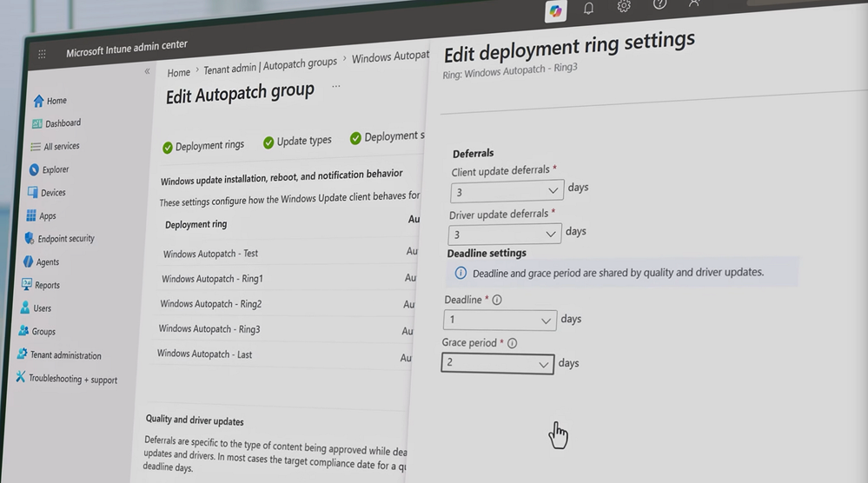Screen dimensions: 868x483
Task: Click the Endpoint security shield icon
Action: (30, 238)
